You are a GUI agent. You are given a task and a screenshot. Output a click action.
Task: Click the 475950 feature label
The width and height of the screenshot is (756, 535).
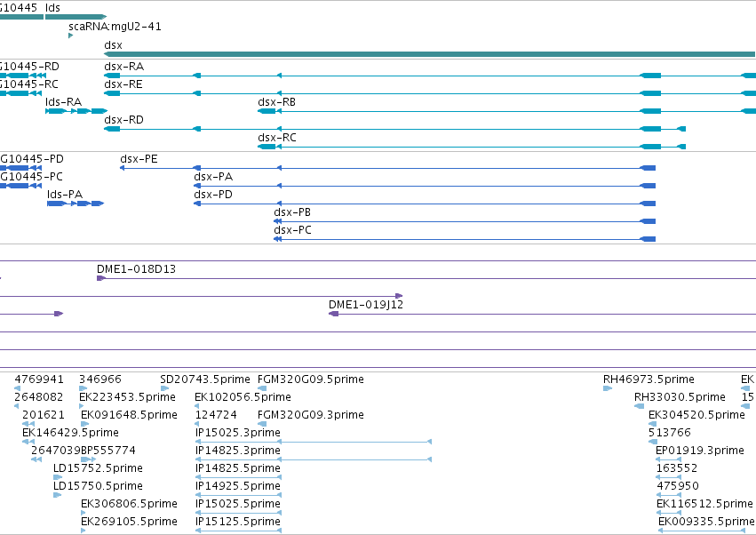(678, 486)
